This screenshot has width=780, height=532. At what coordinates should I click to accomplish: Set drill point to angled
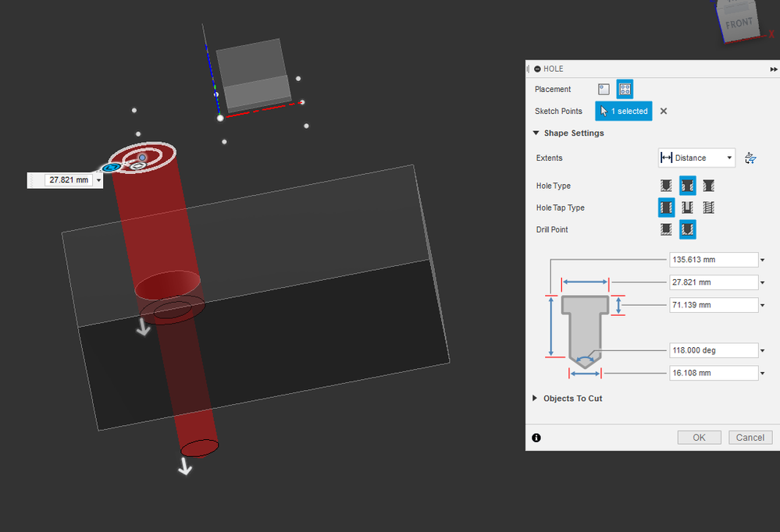pos(687,229)
